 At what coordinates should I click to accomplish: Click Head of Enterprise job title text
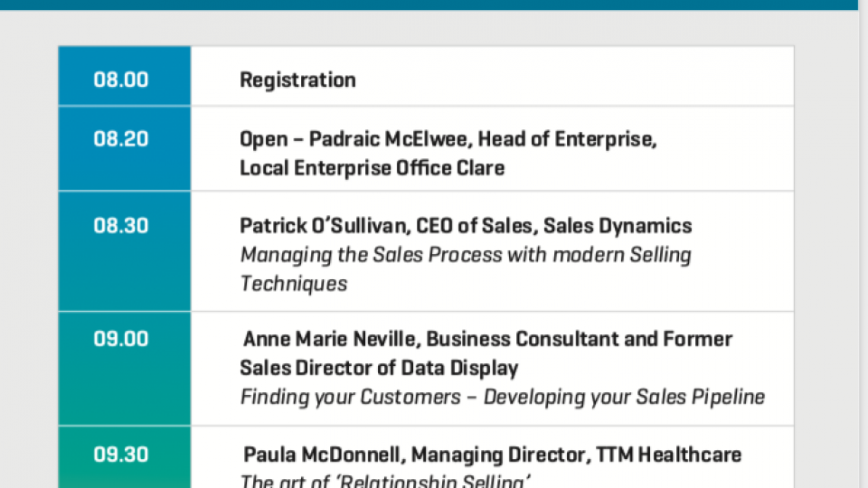point(567,139)
